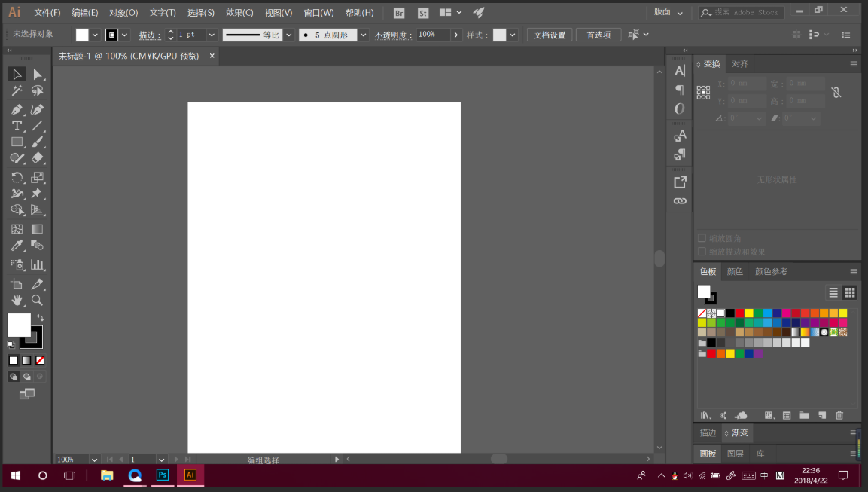868x492 pixels.
Task: Toggle the constrain proportions chain in Transform panel
Action: point(836,91)
